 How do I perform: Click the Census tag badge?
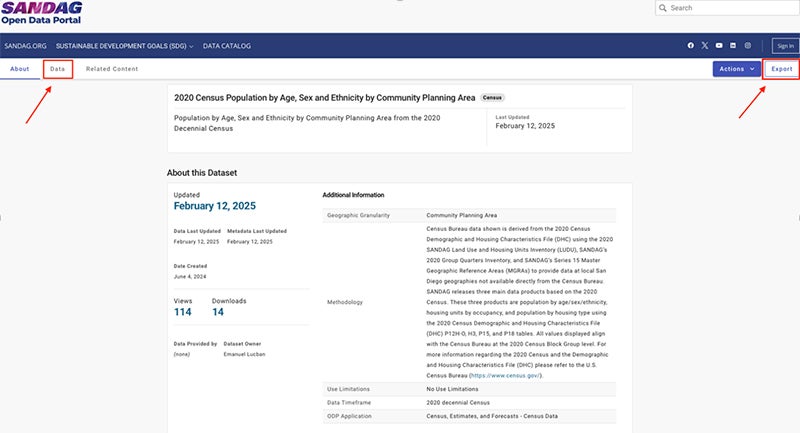pyautogui.click(x=492, y=98)
